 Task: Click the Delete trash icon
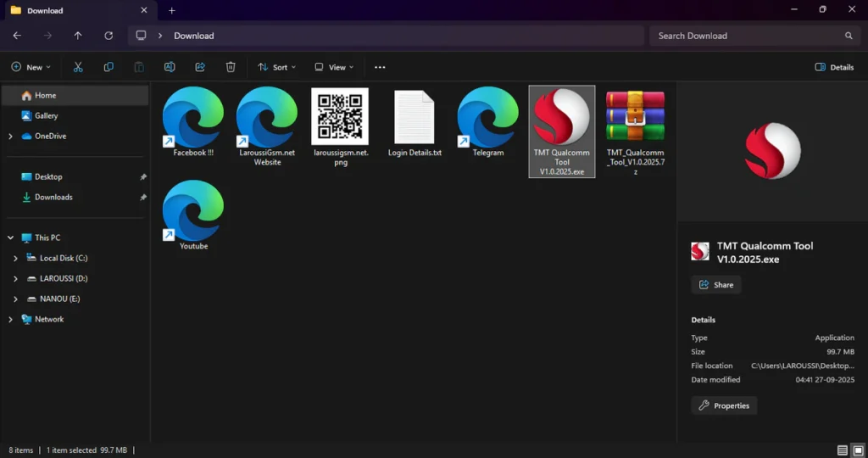[231, 67]
